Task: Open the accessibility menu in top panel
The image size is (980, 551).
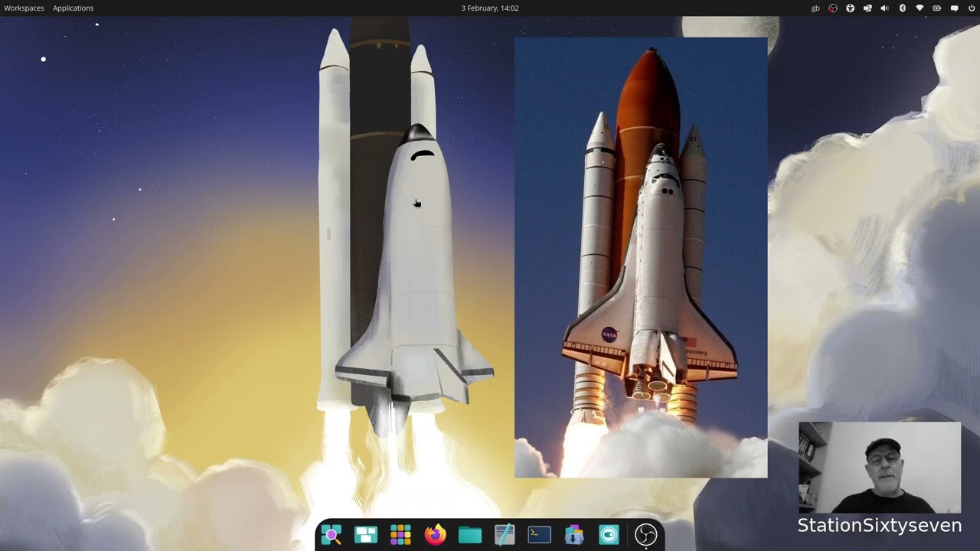Action: (x=850, y=8)
